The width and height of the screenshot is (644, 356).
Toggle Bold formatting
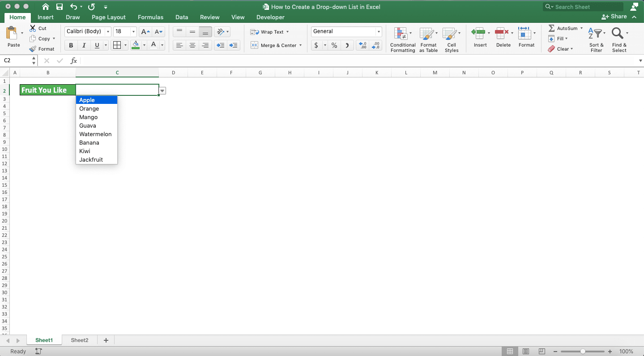click(x=71, y=45)
